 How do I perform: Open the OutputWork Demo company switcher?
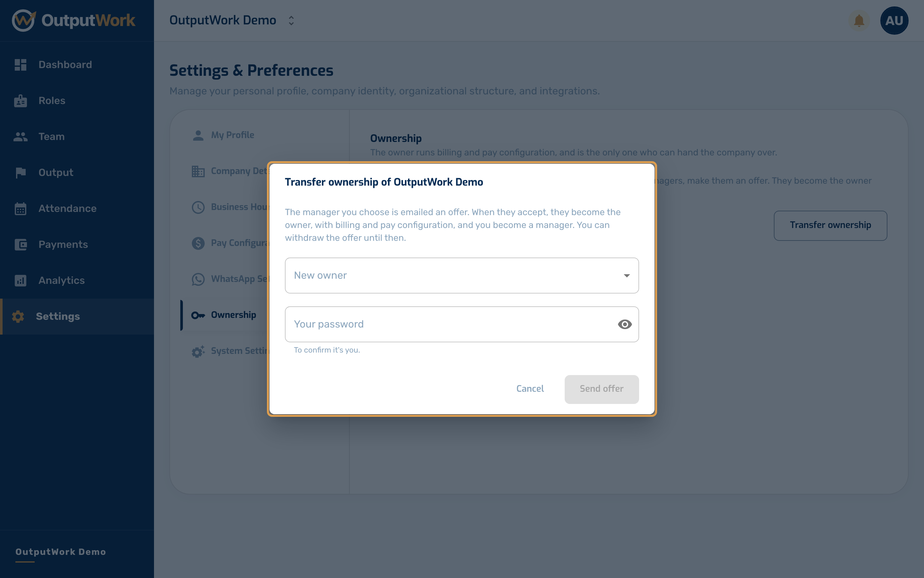(232, 21)
